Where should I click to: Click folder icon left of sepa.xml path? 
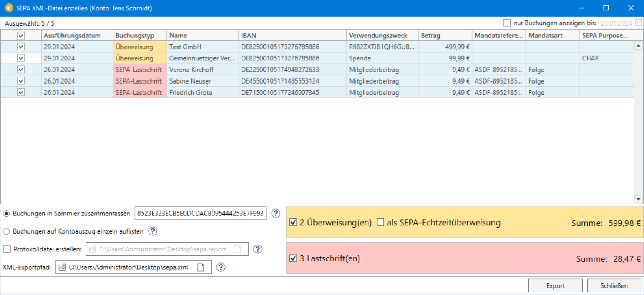(x=62, y=267)
